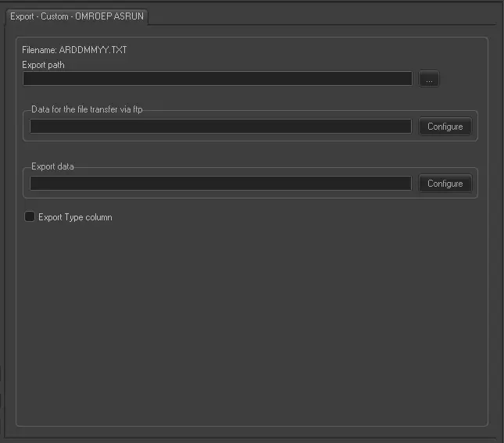Click the Filename: ARDDMMYY.TXT label

(x=74, y=50)
